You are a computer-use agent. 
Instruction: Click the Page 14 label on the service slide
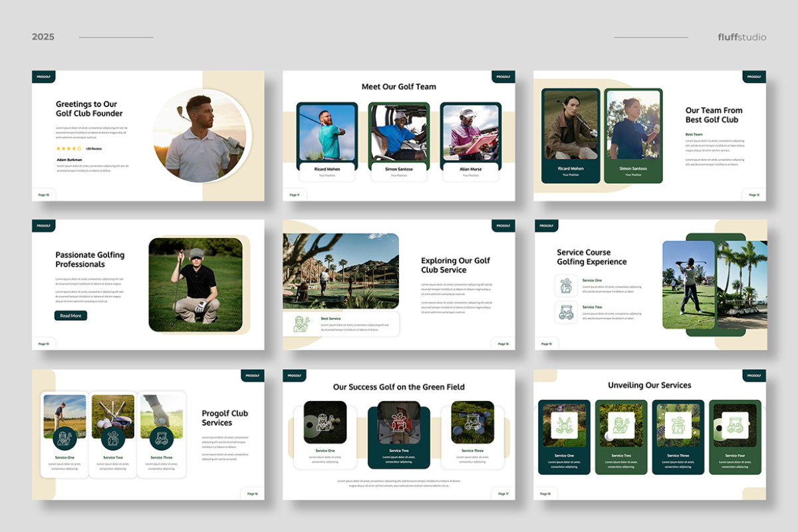click(503, 343)
